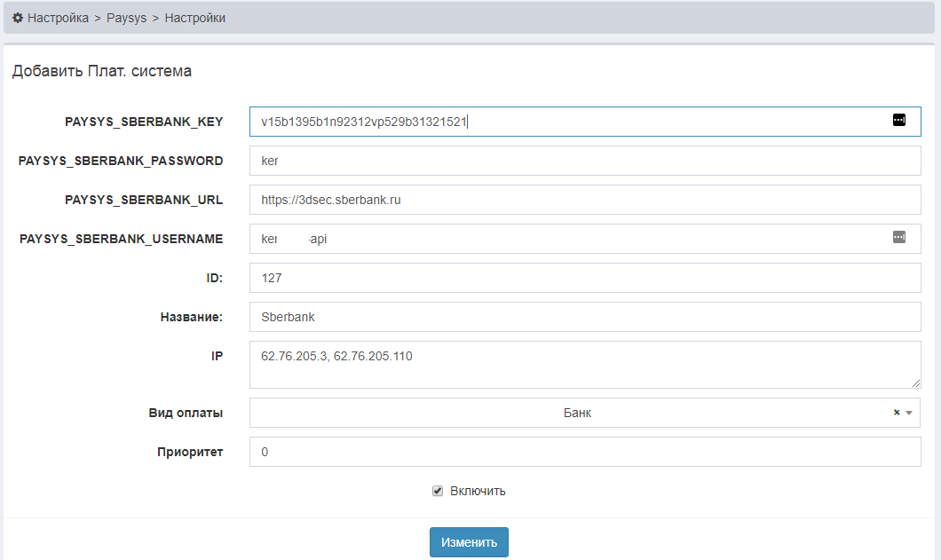Focus the PAYSYS_SBERBANK_KEY input field
This screenshot has height=560, width=941.
[568, 122]
